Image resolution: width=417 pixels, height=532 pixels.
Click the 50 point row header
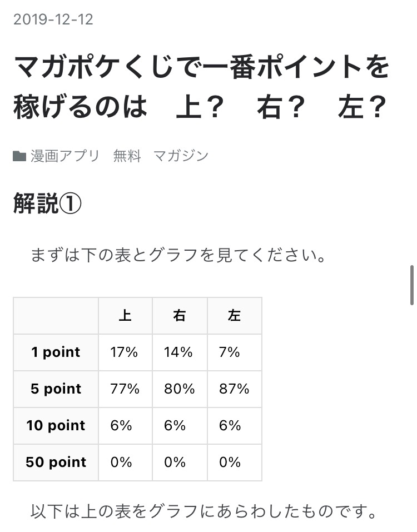click(x=56, y=463)
